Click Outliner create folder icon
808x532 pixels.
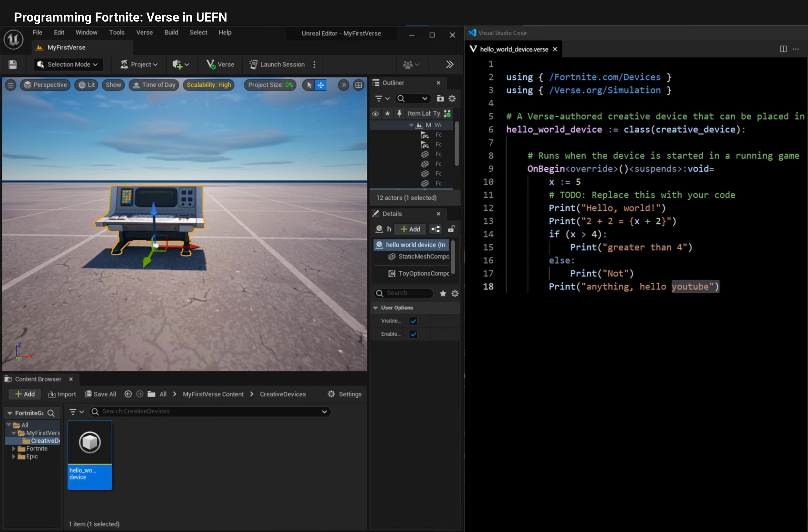coord(440,98)
